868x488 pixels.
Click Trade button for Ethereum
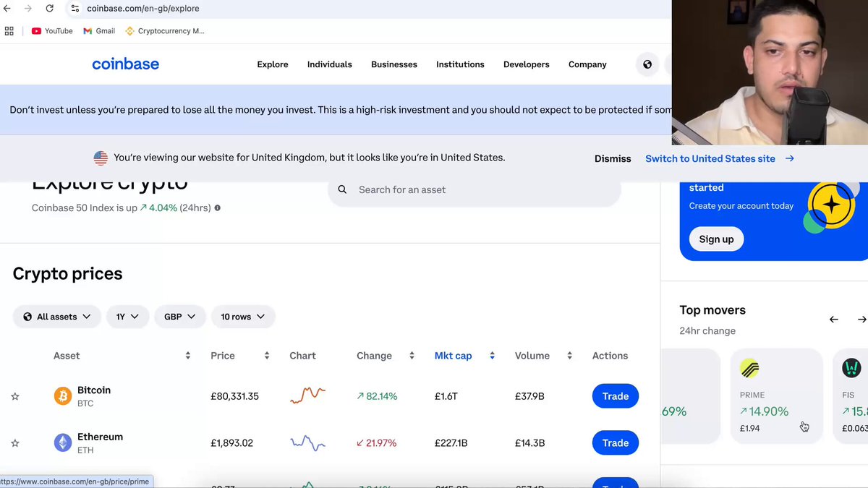[616, 442]
